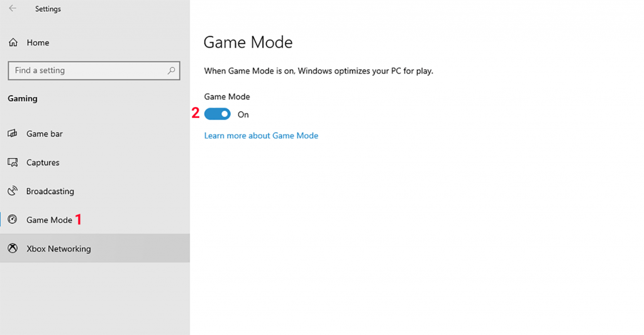644x335 pixels.
Task: Click the Gaming section heading
Action: pyautogui.click(x=23, y=99)
